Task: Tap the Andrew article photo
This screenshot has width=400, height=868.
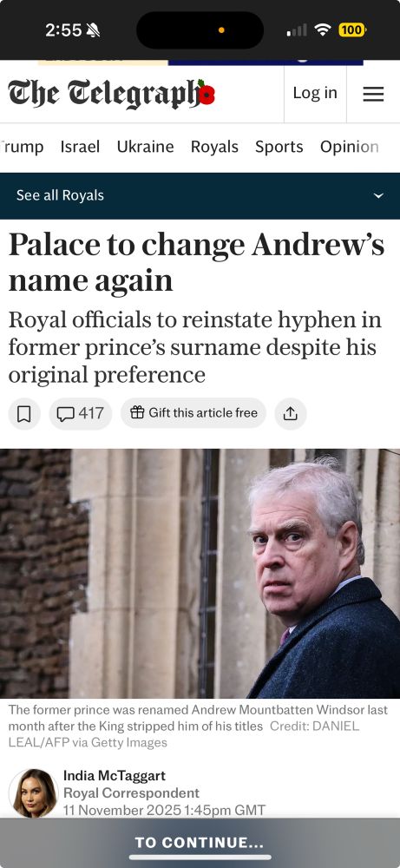Action: (200, 574)
